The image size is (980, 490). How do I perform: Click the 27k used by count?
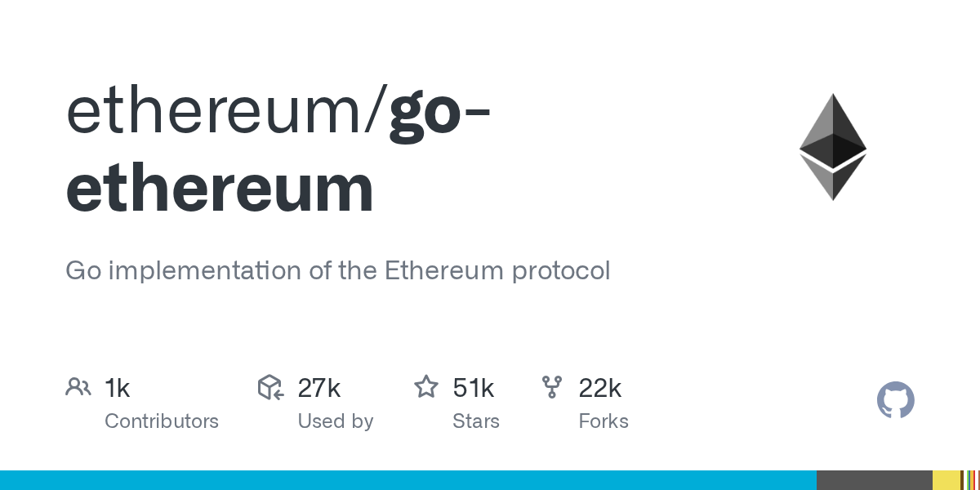click(318, 388)
